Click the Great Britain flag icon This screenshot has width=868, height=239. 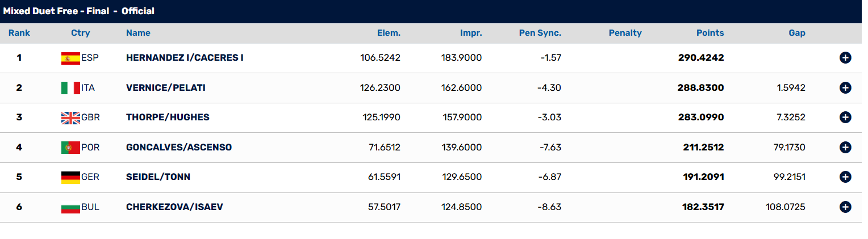coord(70,118)
